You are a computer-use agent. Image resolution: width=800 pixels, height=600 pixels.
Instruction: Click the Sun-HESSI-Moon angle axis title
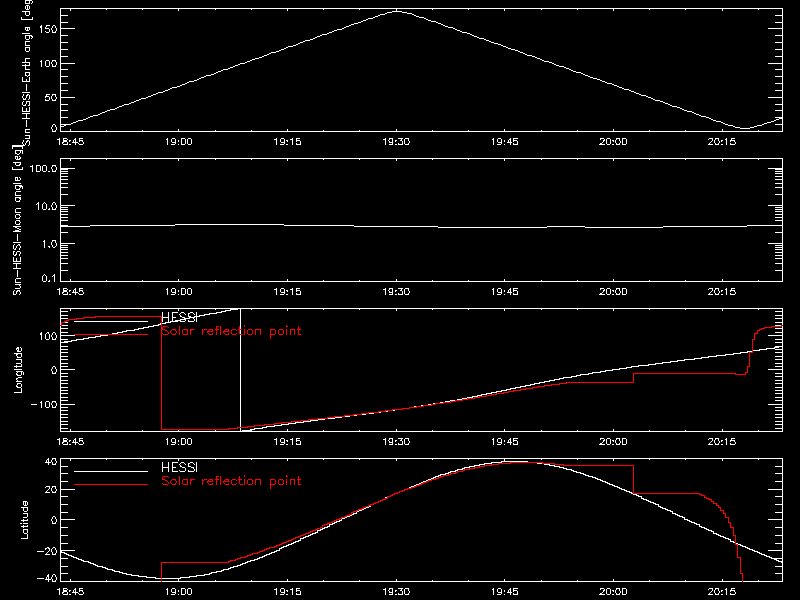17,220
